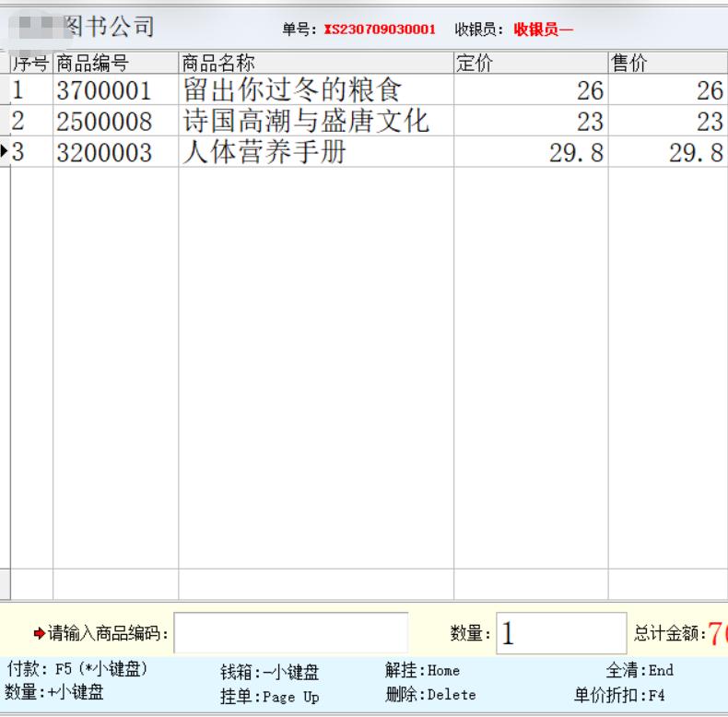Click the 总计金额 label
The width and height of the screenshot is (728, 717).
[x=670, y=633]
